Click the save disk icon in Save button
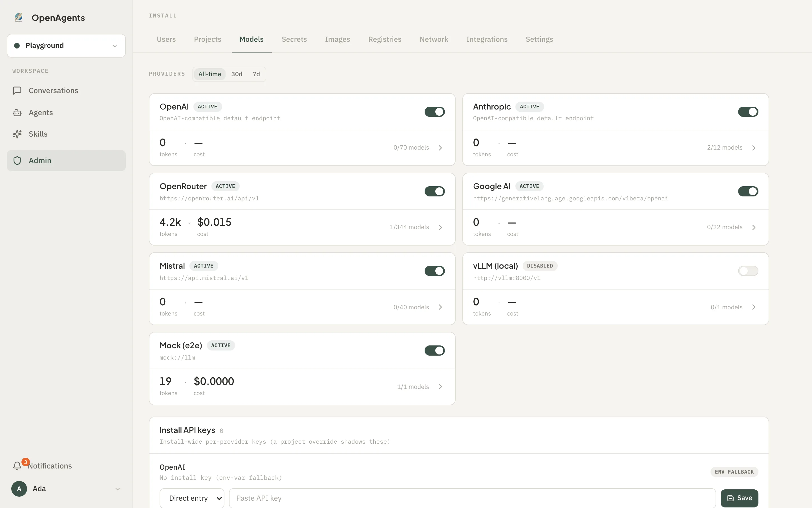Viewport: 812px width, 508px height. 731,498
